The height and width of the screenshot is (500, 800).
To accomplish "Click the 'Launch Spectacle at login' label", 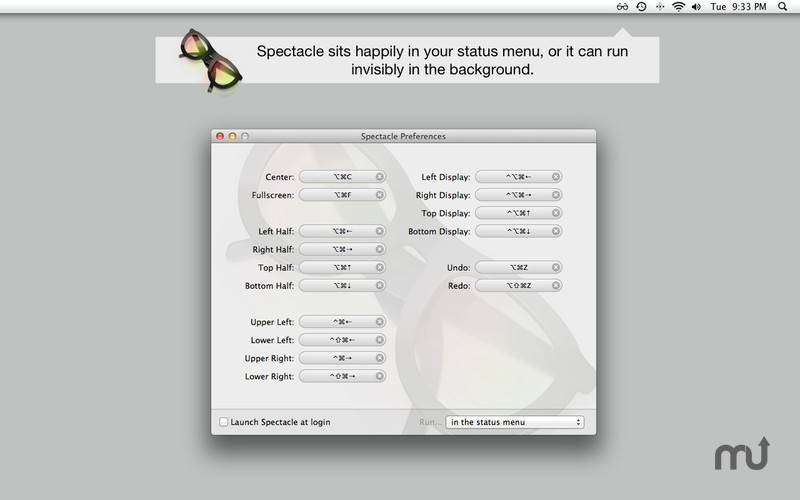I will (x=280, y=422).
